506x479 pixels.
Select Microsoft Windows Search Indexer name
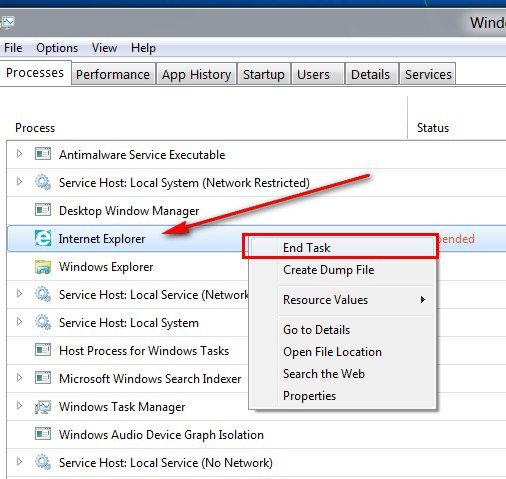(x=150, y=379)
